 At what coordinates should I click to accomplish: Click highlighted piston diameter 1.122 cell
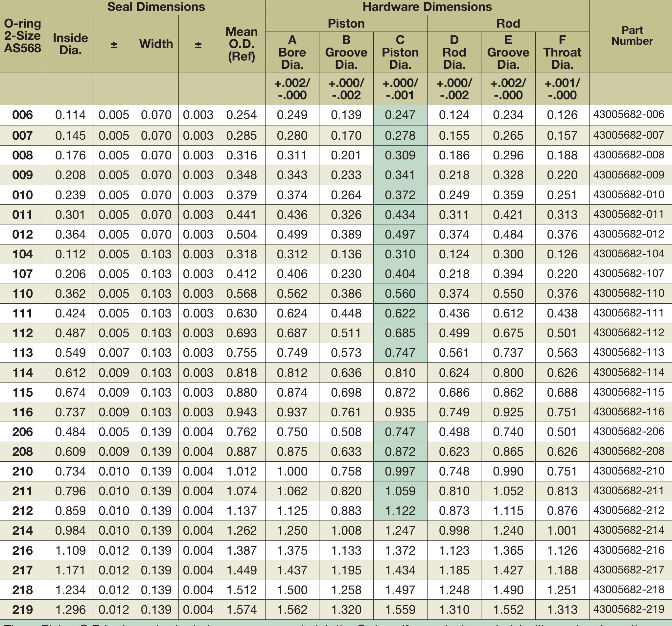click(400, 511)
